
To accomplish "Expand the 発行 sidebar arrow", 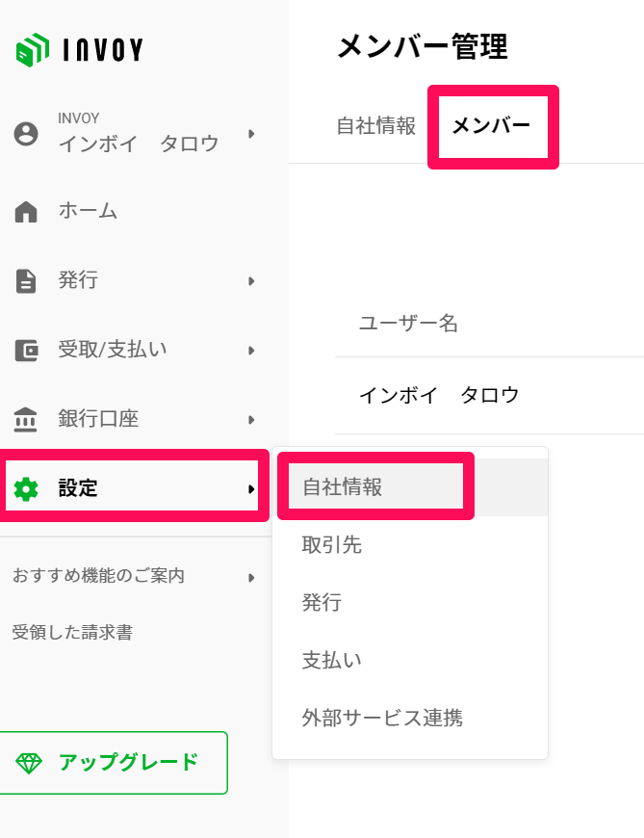I will (x=251, y=281).
